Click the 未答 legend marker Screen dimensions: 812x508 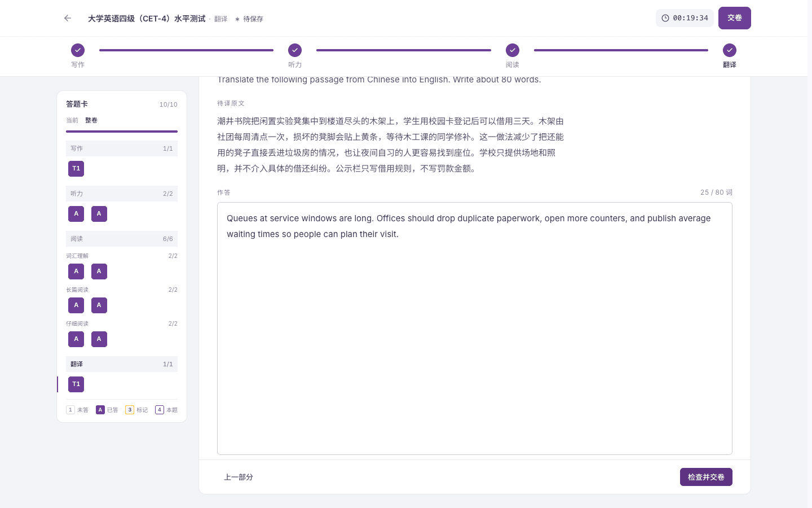click(70, 410)
